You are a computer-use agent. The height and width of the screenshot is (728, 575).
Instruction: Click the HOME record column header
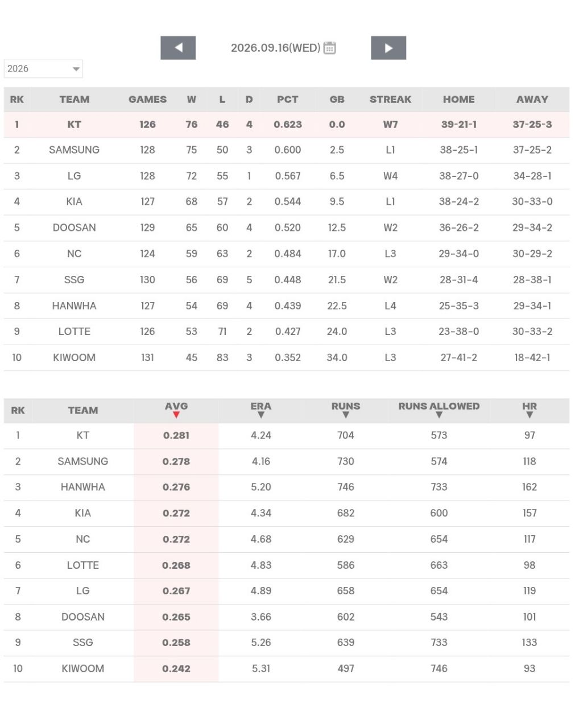tap(459, 100)
